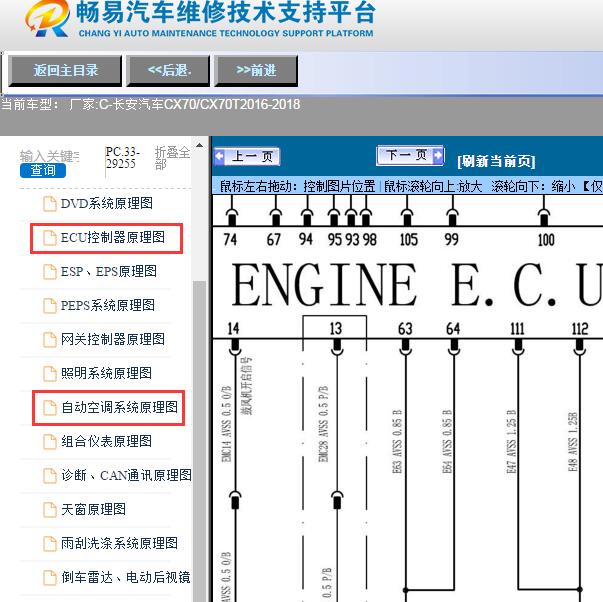Open the next page with 下一页
Screen dimensions: 603x602
(x=410, y=155)
